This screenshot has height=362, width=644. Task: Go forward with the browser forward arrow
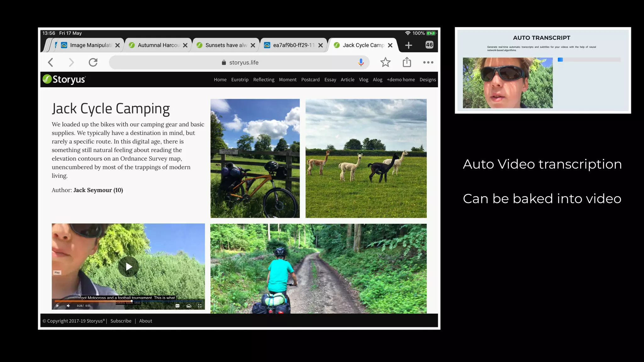tap(71, 63)
